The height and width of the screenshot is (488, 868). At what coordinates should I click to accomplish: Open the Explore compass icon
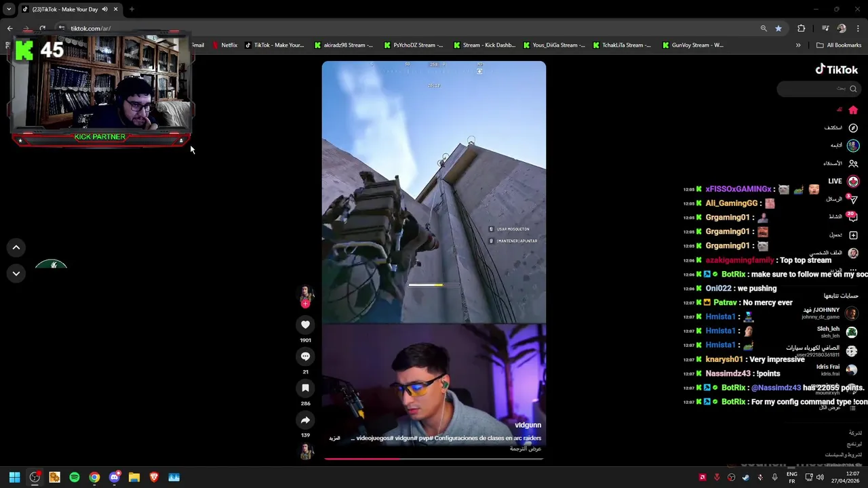point(853,127)
